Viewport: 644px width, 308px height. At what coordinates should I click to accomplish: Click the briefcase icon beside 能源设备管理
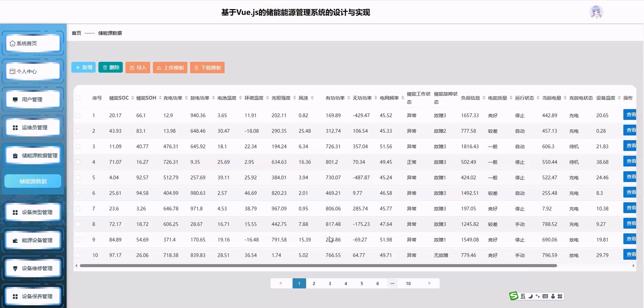15,240
